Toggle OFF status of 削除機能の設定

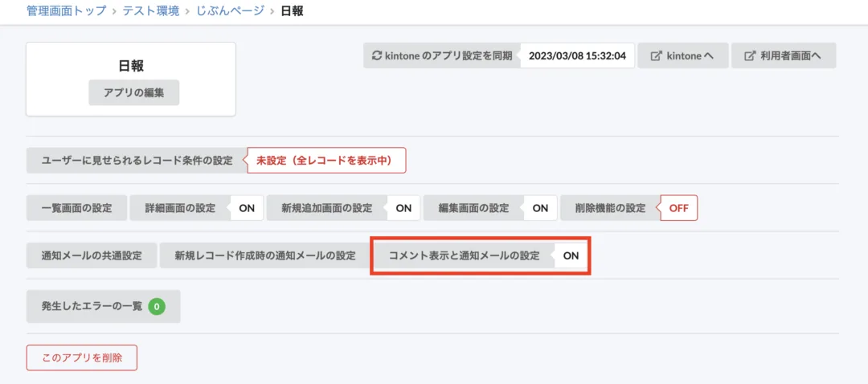point(678,208)
